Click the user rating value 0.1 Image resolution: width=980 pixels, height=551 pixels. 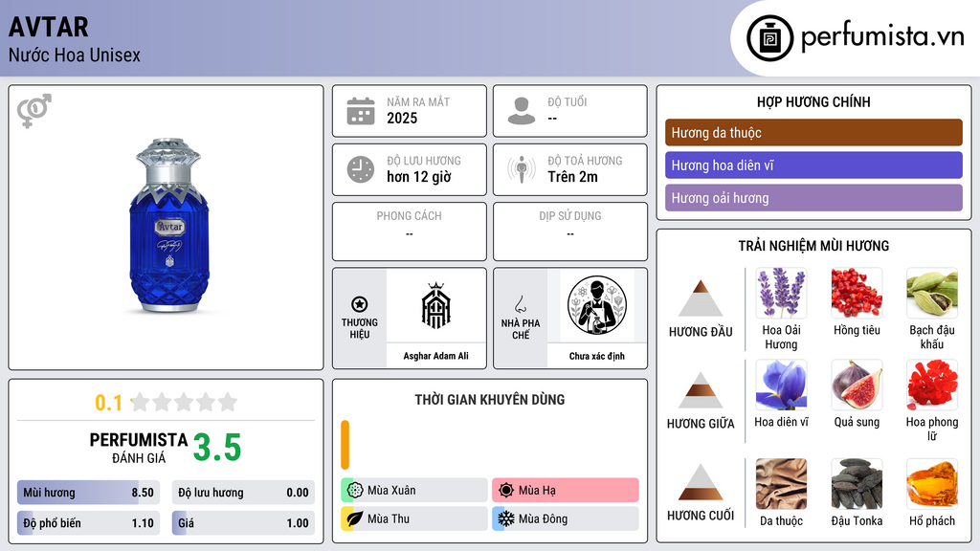[109, 403]
